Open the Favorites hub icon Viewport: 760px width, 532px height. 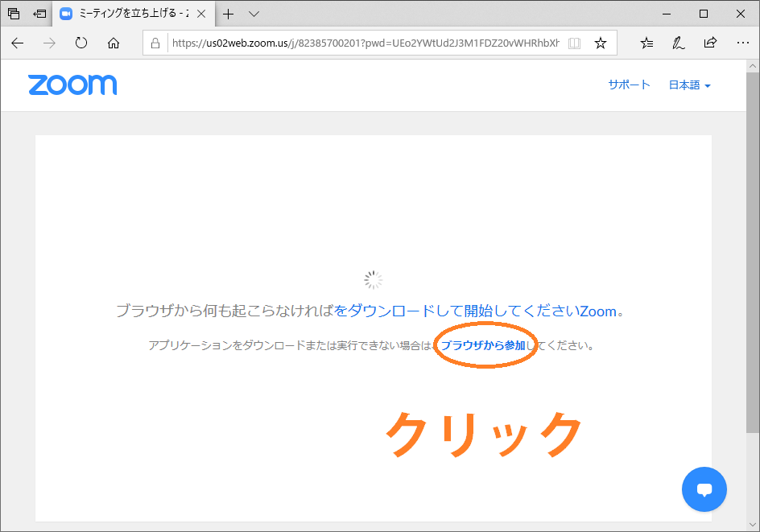(646, 43)
